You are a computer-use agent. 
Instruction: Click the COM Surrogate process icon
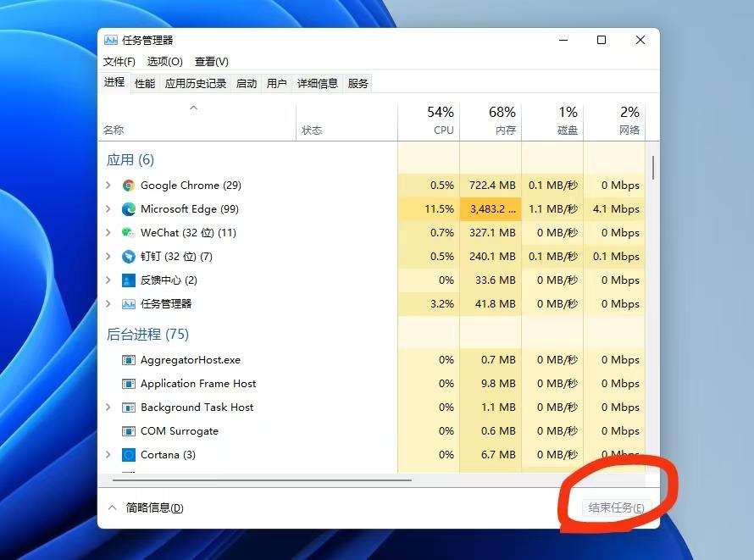[129, 431]
